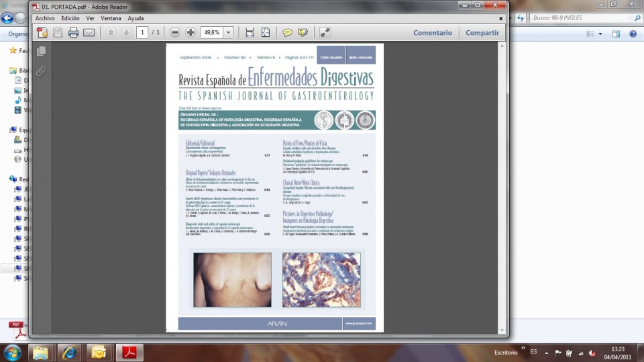Open Explorer help question icon
The image size is (644, 362).
pos(633,34)
